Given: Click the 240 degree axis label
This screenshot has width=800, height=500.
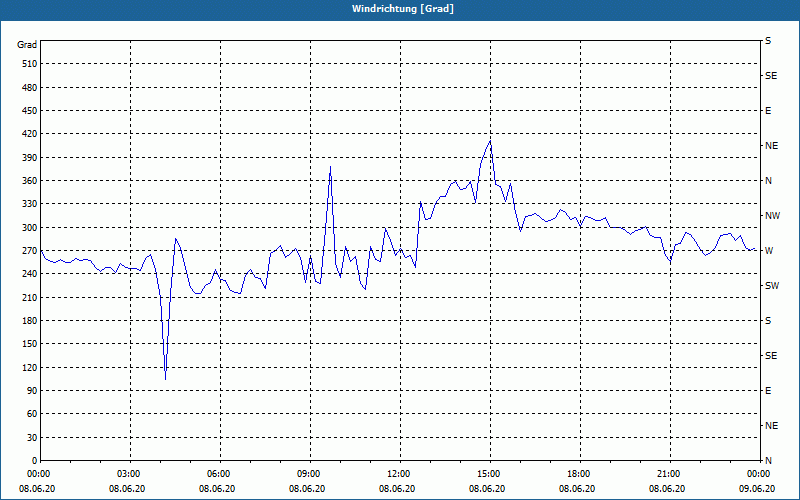Looking at the screenshot, I should (30, 274).
